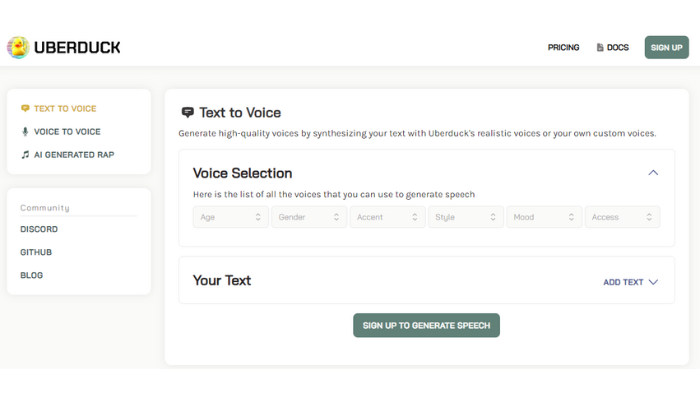Image resolution: width=700 pixels, height=400 pixels.
Task: Click the speech bubble icon beside TEXT TO VOICE
Action: point(25,108)
